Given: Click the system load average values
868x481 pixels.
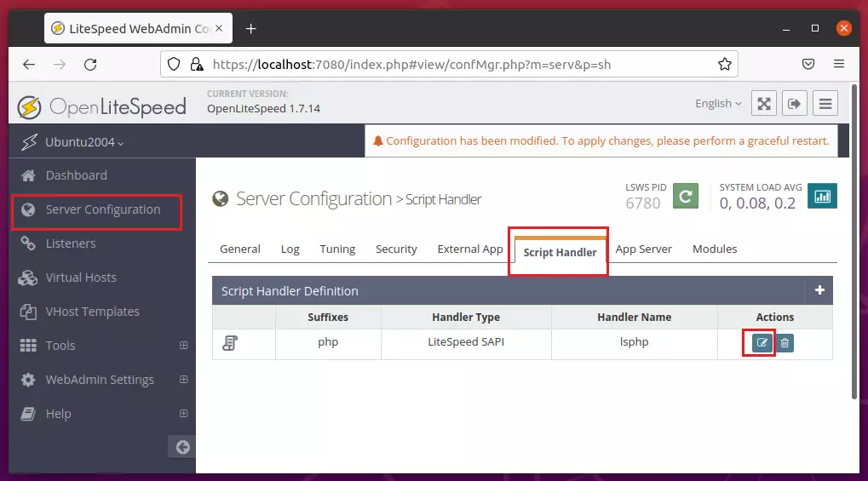Looking at the screenshot, I should [757, 203].
